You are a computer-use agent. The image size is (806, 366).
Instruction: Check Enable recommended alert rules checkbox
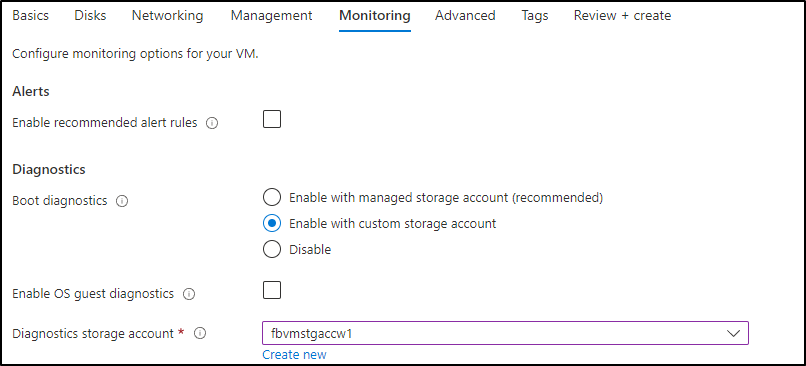272,119
